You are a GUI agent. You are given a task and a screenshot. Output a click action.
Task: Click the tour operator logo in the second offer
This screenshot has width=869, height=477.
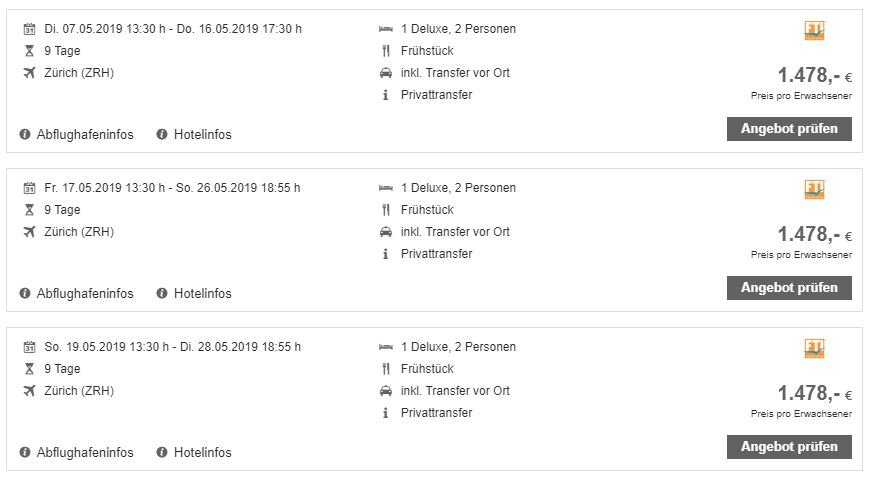click(814, 190)
